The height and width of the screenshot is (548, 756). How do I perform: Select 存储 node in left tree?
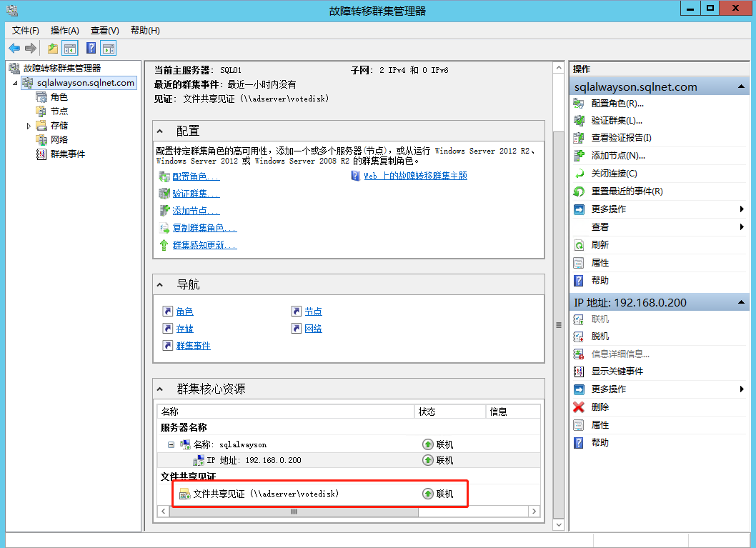pyautogui.click(x=59, y=125)
